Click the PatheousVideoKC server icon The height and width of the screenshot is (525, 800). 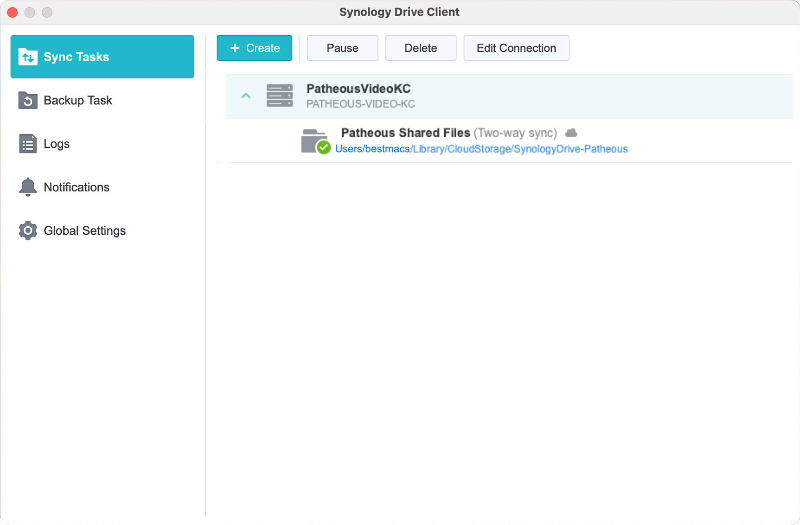tap(280, 96)
